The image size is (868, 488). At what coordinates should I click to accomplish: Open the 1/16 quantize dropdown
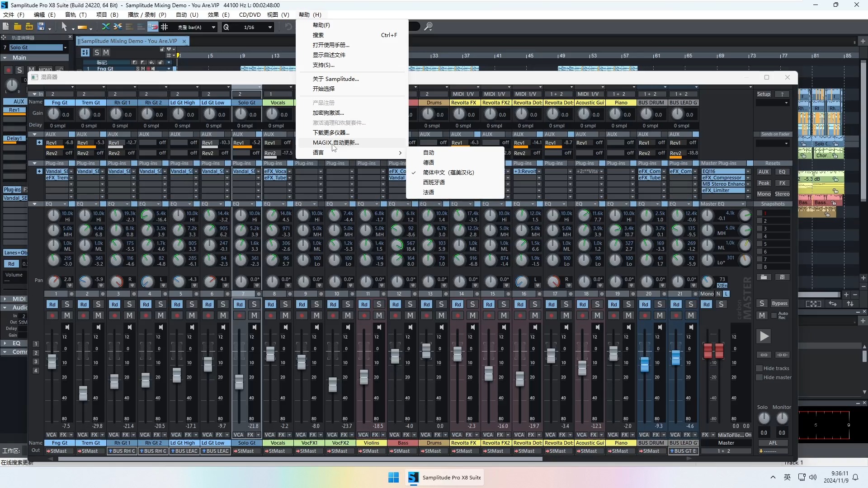point(270,28)
